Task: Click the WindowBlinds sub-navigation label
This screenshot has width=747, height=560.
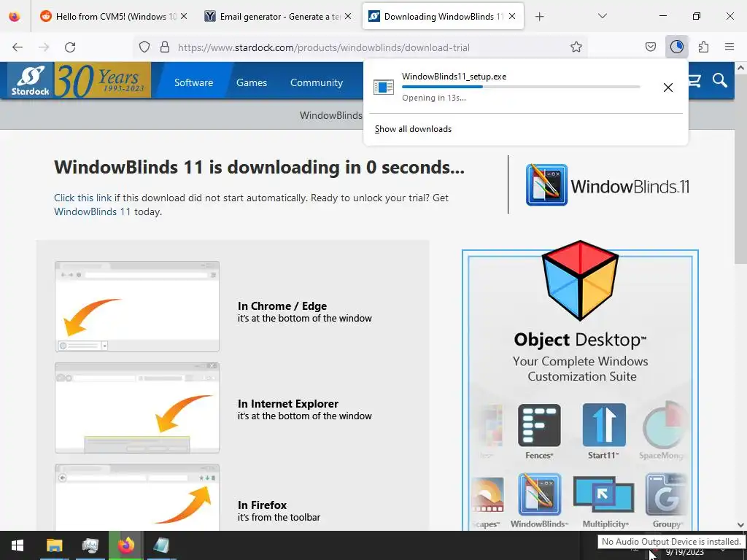Action: (x=330, y=116)
